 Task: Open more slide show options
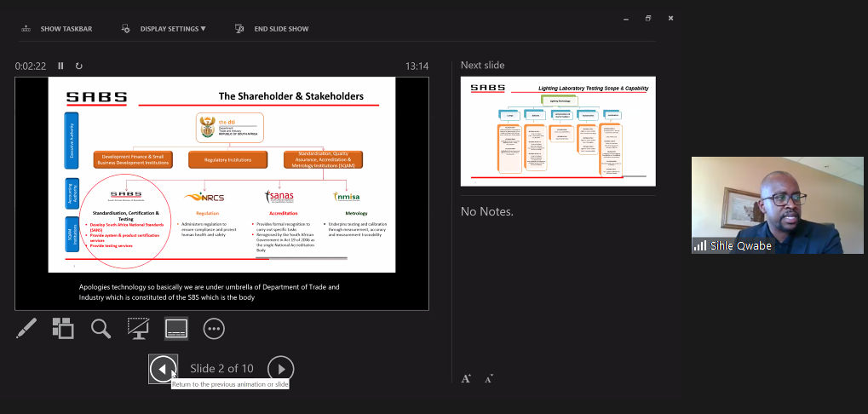(214, 328)
